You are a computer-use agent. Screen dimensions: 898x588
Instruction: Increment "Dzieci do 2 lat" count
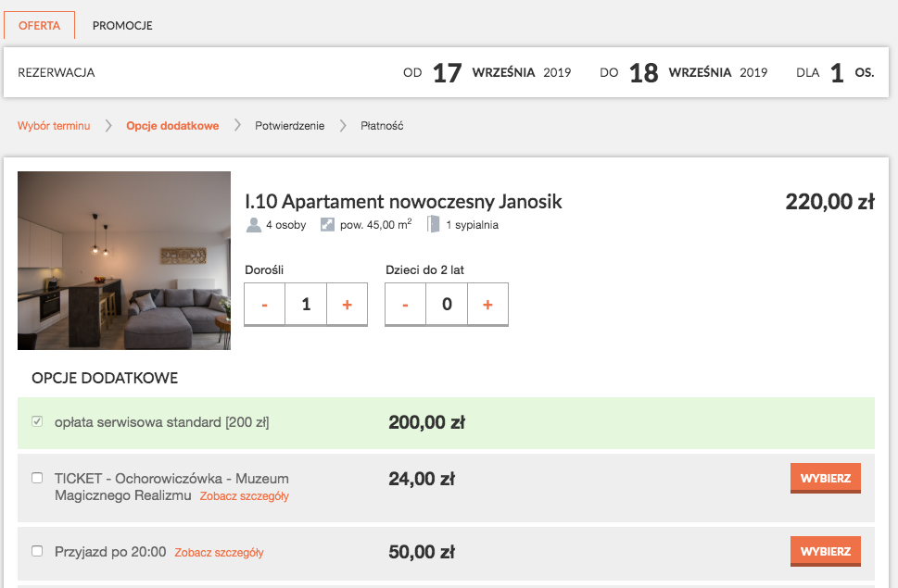pos(487,304)
